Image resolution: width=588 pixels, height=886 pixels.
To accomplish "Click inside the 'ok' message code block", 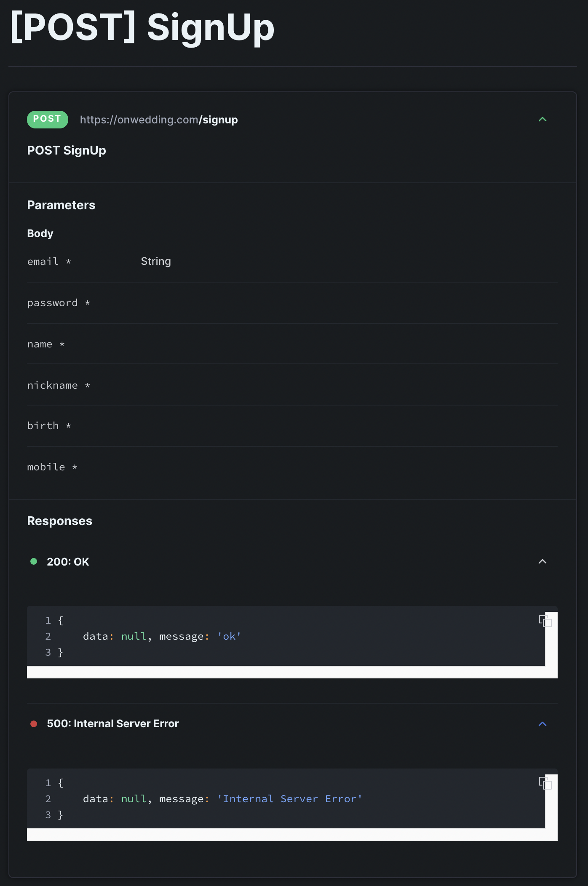I will tap(286, 636).
